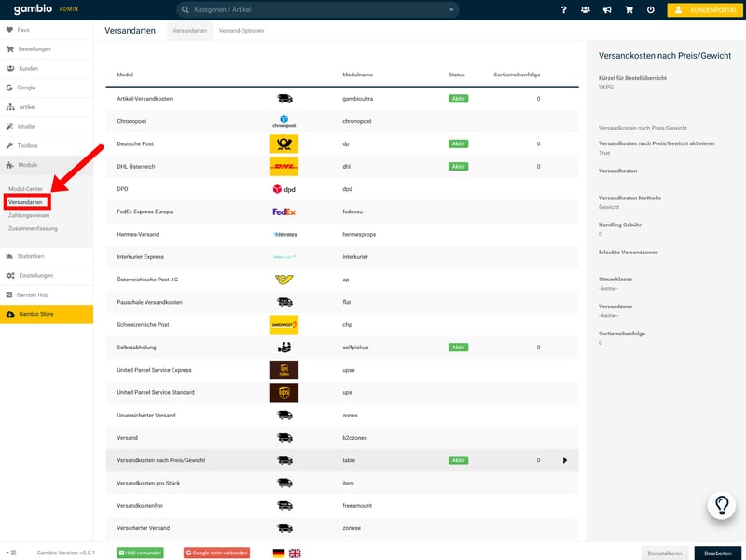Open Zahlungsweisen in the sidebar
Screen dimensions: 746x560
(x=29, y=215)
